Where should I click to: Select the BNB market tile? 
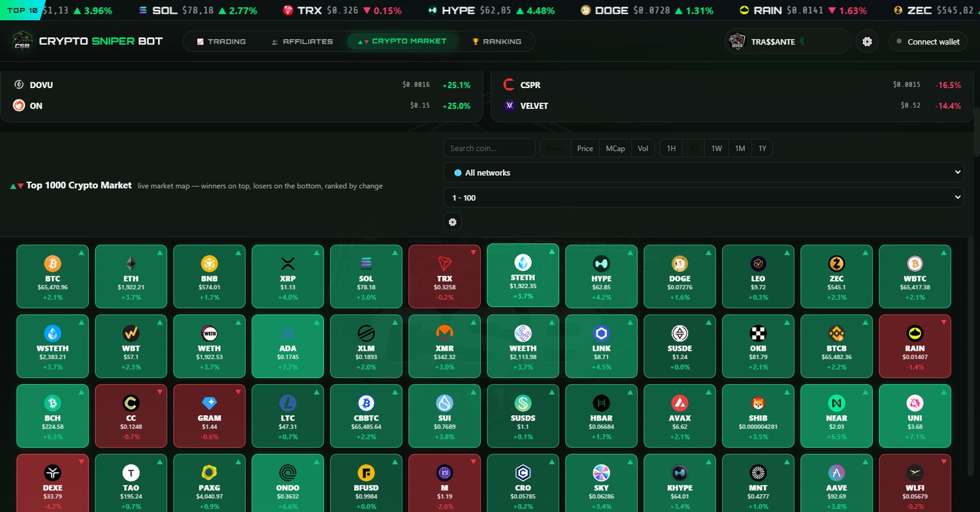209,276
